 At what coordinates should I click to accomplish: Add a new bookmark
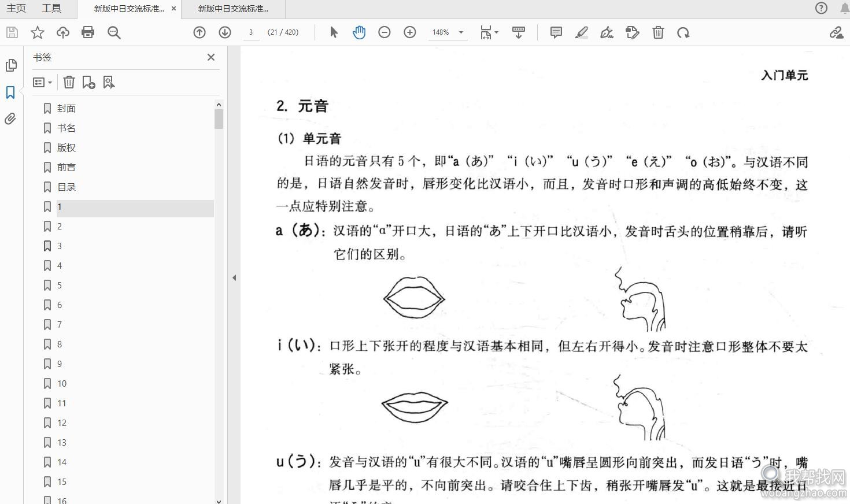(x=88, y=83)
